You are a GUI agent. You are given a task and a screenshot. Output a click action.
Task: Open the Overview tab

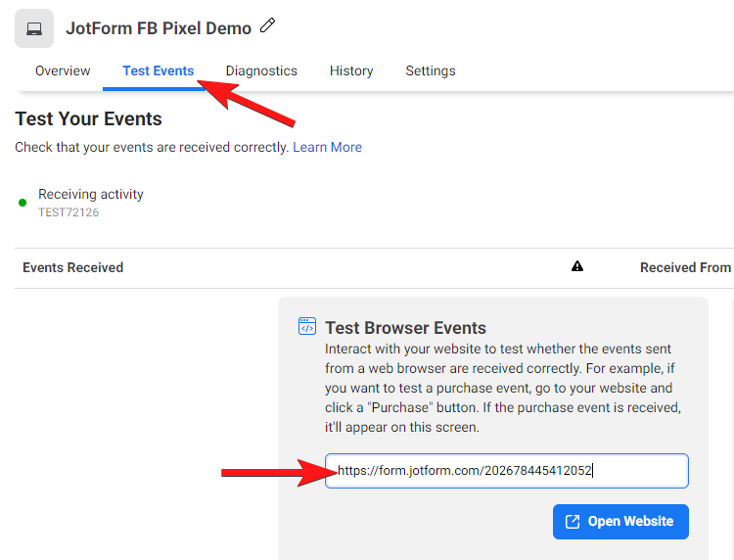[63, 71]
